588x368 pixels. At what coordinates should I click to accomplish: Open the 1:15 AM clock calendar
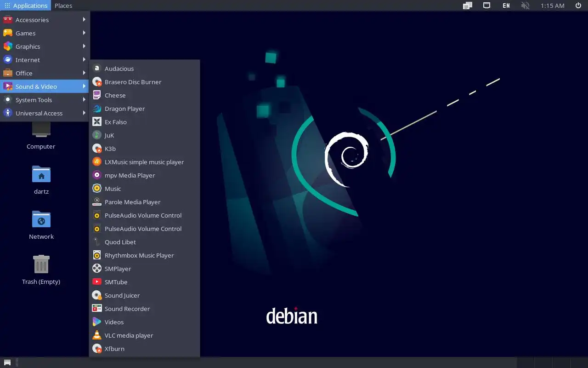click(x=552, y=6)
